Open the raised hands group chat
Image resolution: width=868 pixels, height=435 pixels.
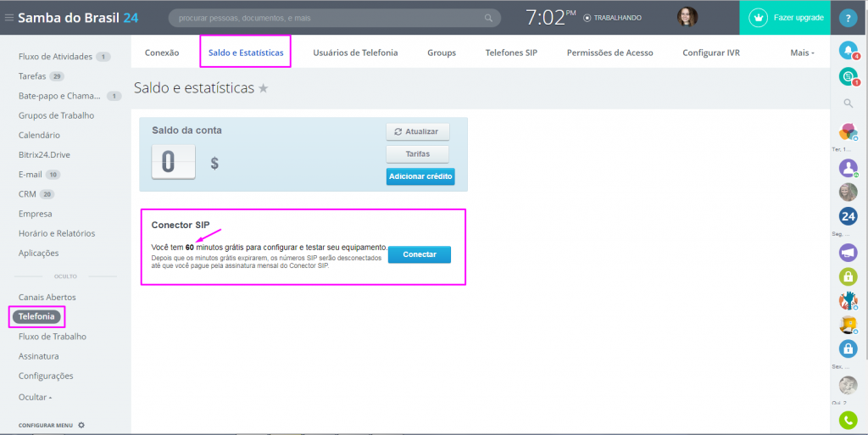click(x=848, y=300)
